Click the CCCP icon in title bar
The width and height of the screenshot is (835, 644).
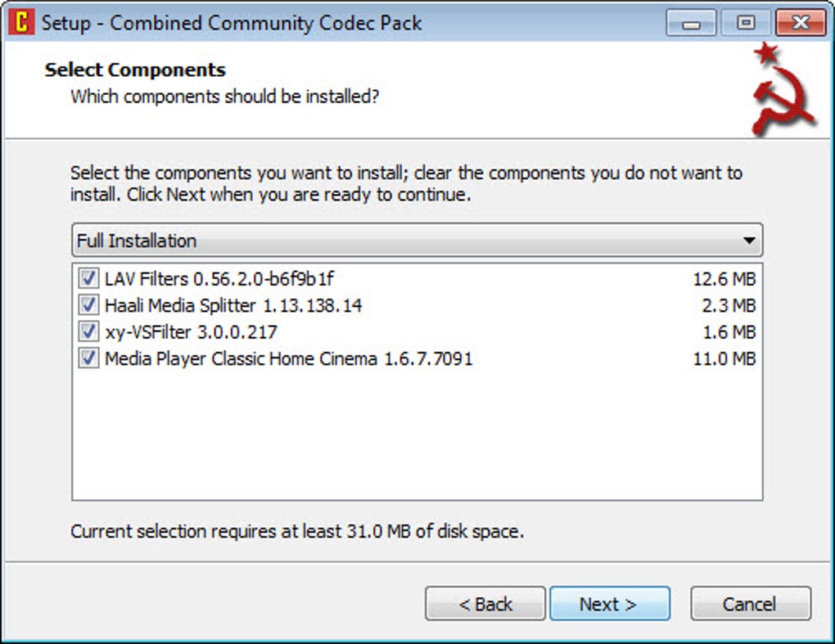[20, 22]
